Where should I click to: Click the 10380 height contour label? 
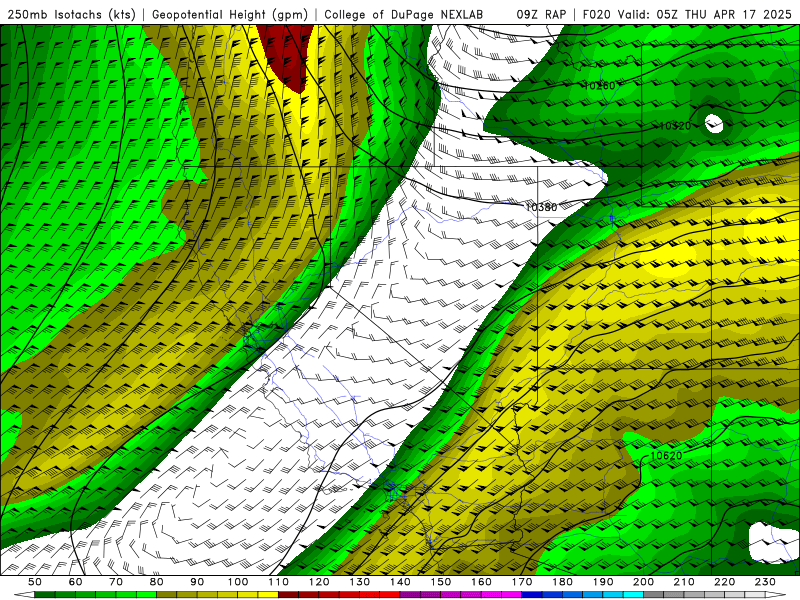coord(541,207)
